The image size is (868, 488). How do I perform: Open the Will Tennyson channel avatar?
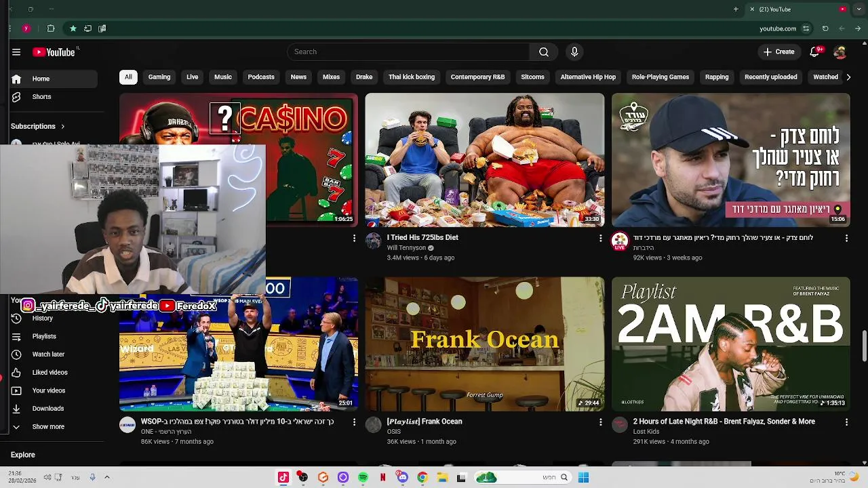(x=374, y=241)
